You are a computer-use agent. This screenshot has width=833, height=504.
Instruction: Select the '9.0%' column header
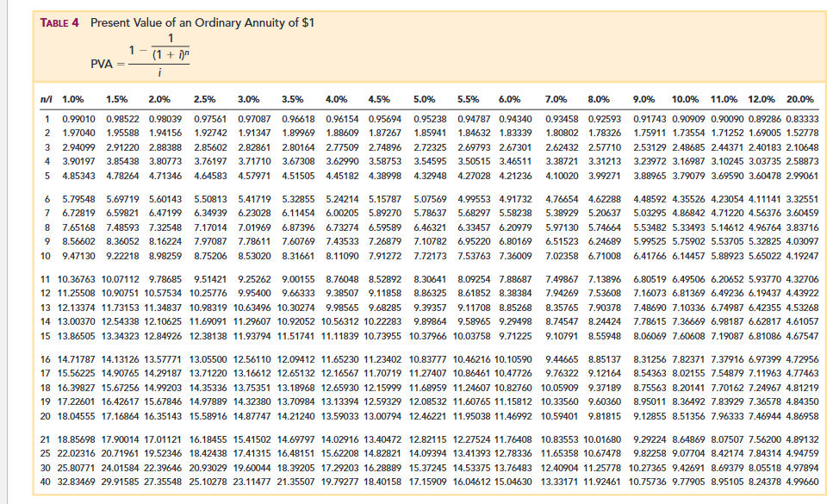[643, 99]
